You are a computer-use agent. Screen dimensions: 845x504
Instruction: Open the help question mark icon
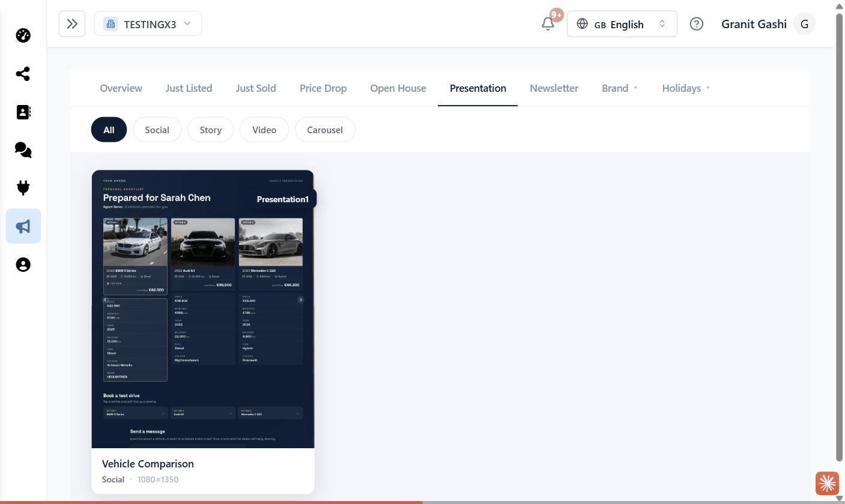(696, 24)
